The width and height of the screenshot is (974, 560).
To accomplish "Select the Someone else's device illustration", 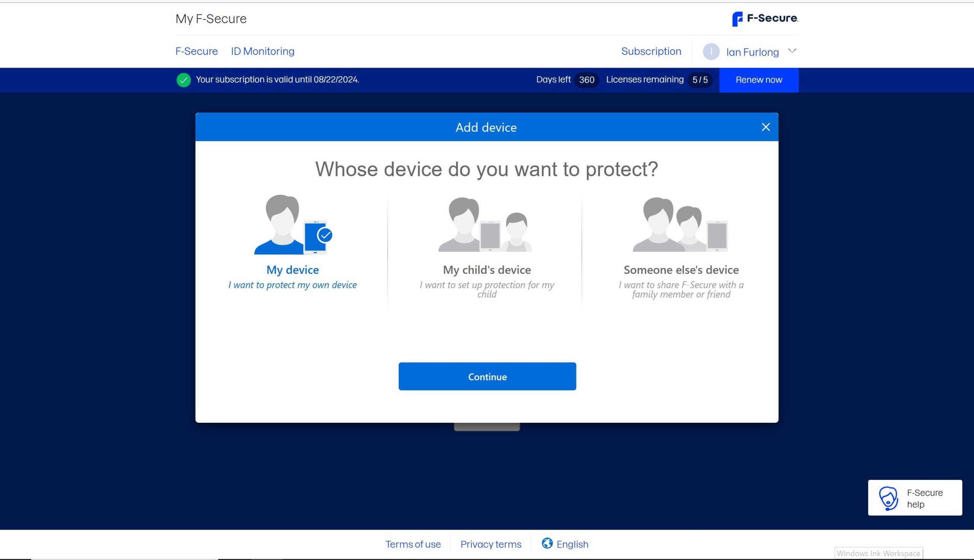I will pyautogui.click(x=680, y=225).
